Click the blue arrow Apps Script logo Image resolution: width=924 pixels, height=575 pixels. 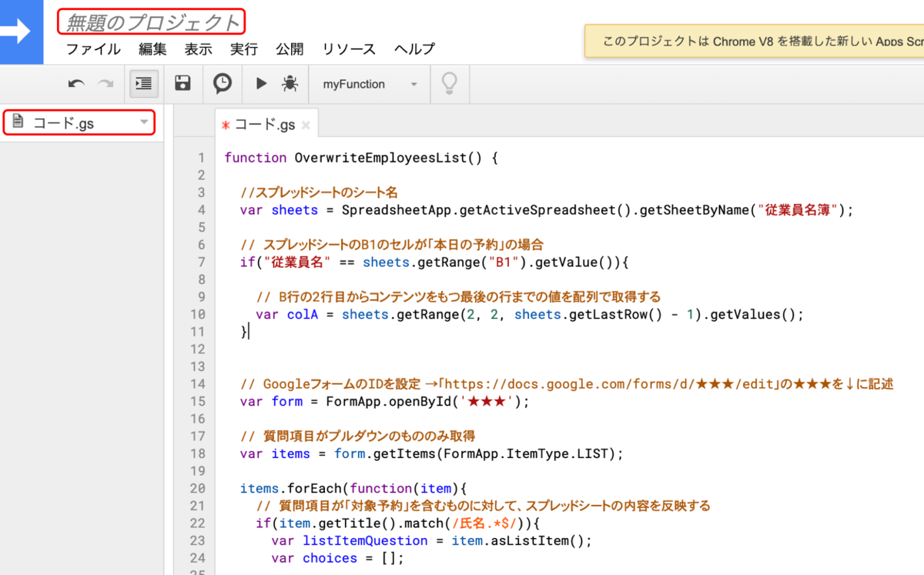point(22,32)
